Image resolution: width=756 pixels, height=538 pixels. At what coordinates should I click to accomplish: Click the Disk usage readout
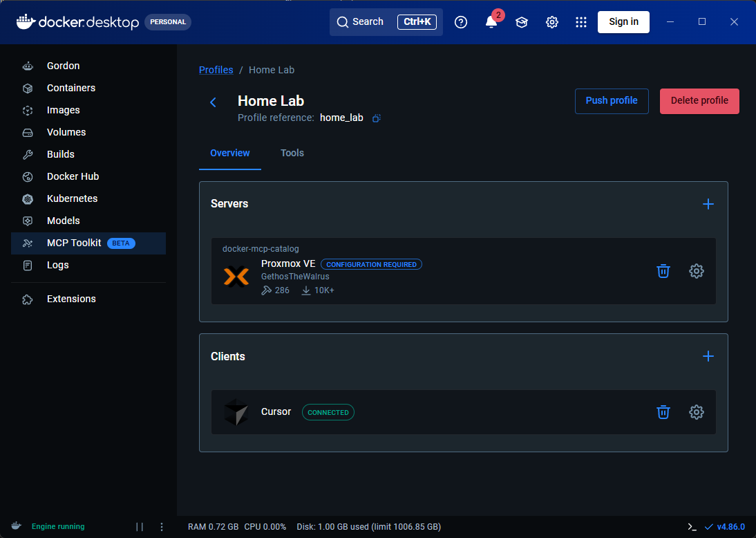[x=369, y=527]
